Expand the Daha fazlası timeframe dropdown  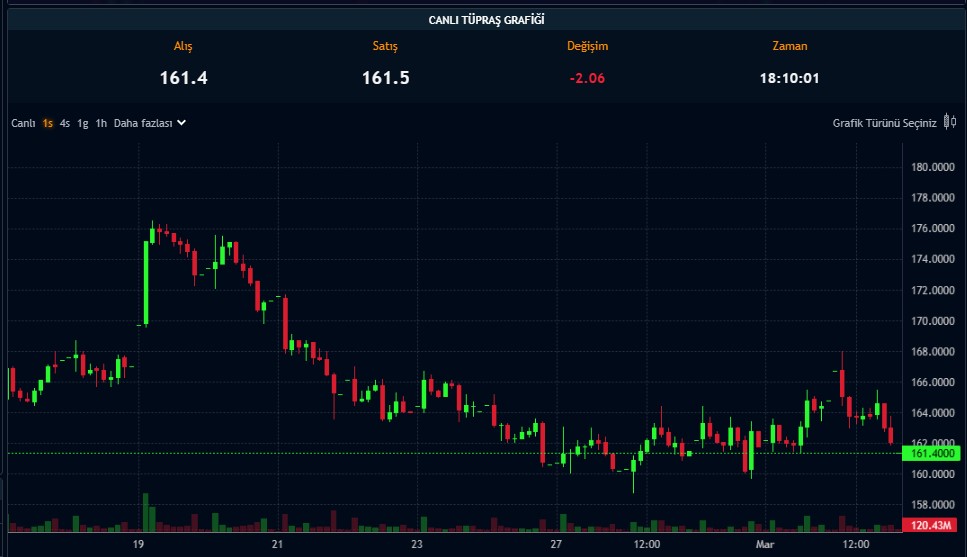pyautogui.click(x=143, y=123)
